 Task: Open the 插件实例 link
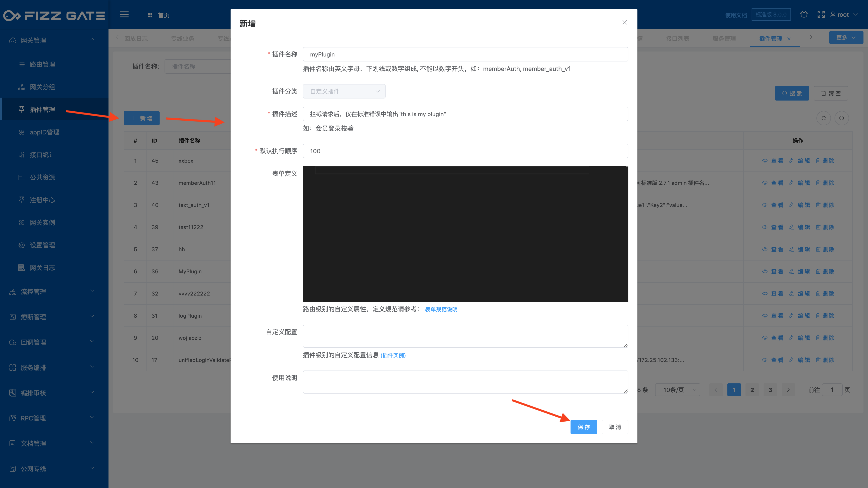click(x=393, y=355)
